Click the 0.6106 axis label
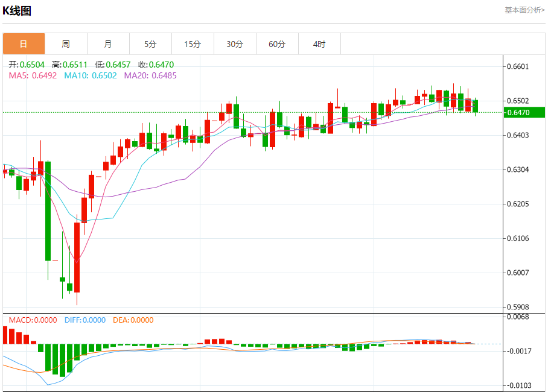Image resolution: width=548 pixels, height=392 pixels. (518, 239)
